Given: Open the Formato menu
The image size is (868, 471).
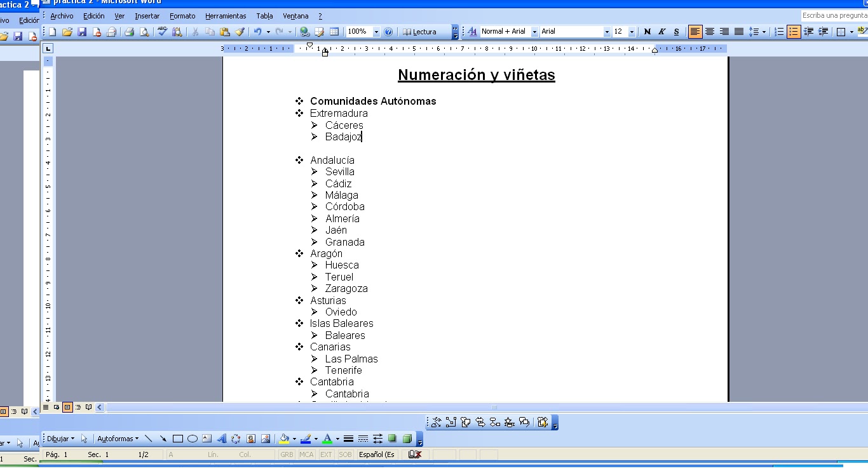Looking at the screenshot, I should 182,16.
